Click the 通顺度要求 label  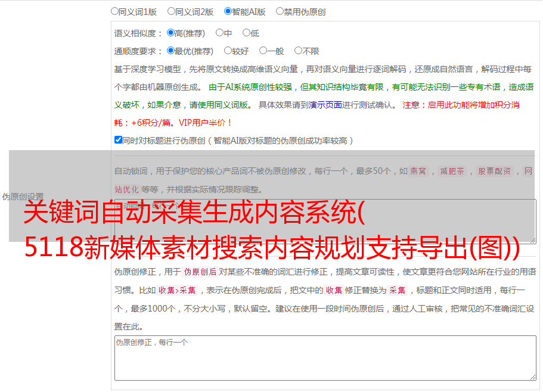[138, 52]
